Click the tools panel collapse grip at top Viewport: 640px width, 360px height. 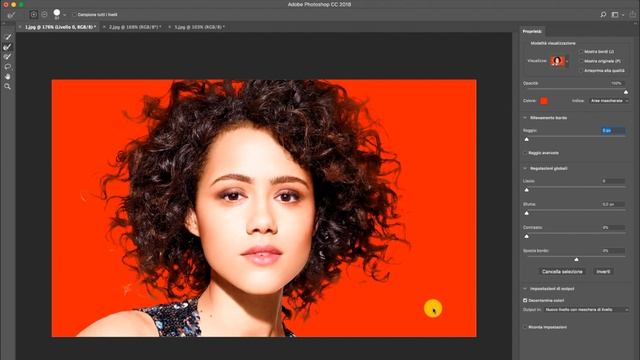pos(3,23)
